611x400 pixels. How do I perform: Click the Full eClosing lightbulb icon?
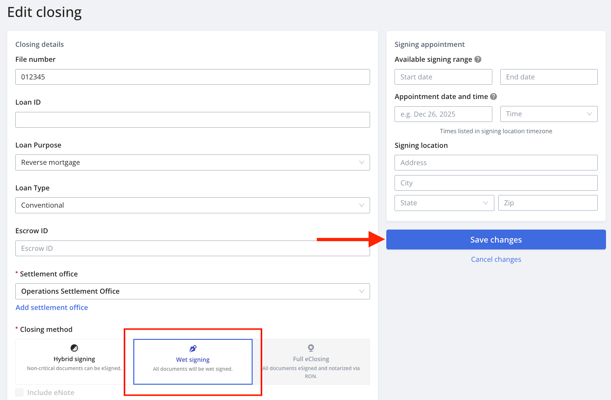[311, 348]
